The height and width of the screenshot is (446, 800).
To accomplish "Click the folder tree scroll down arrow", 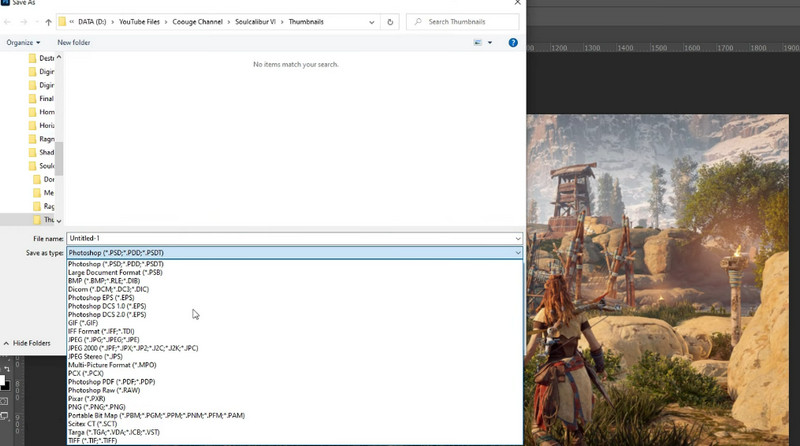I will [x=59, y=221].
